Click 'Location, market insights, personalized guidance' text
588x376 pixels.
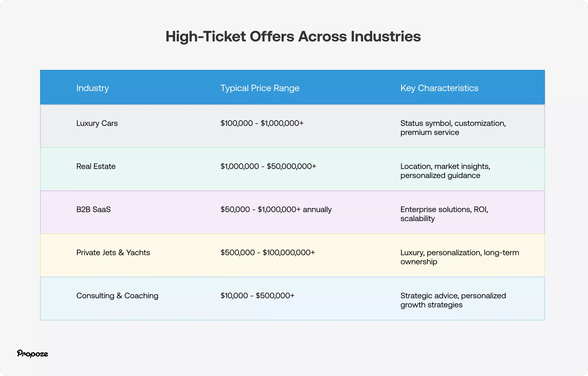click(x=445, y=171)
